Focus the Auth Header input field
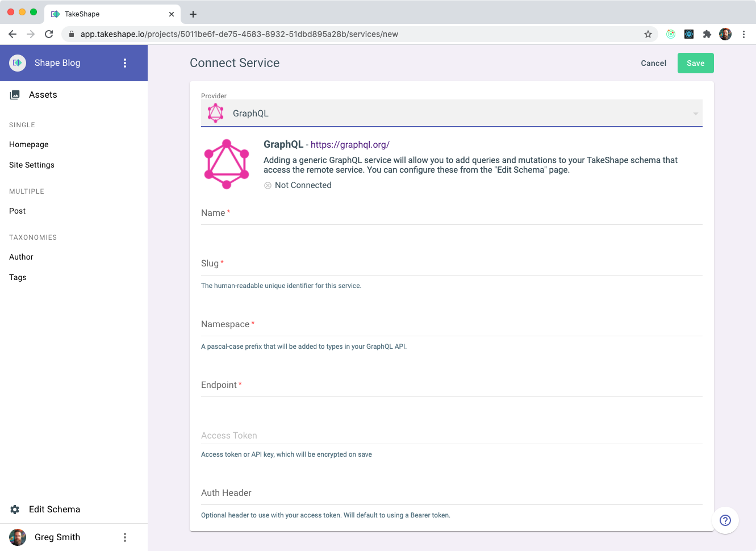Screen dimensions: 756x551 [452, 493]
